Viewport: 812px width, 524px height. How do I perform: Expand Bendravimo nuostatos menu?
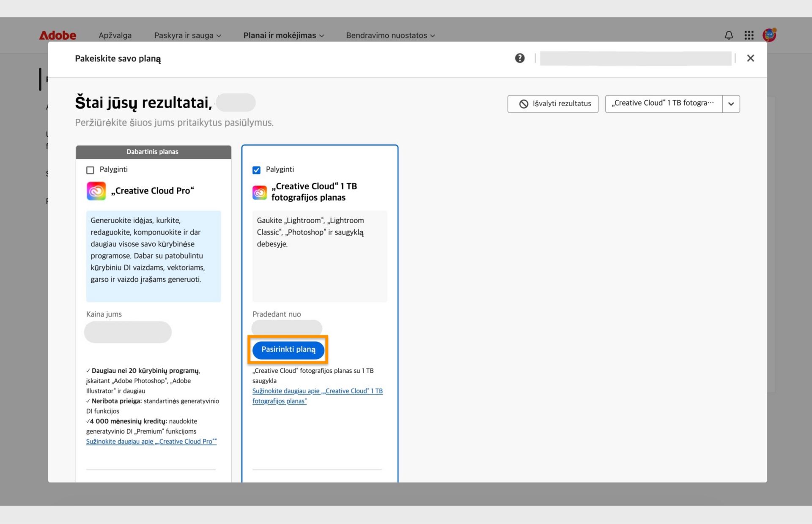390,35
